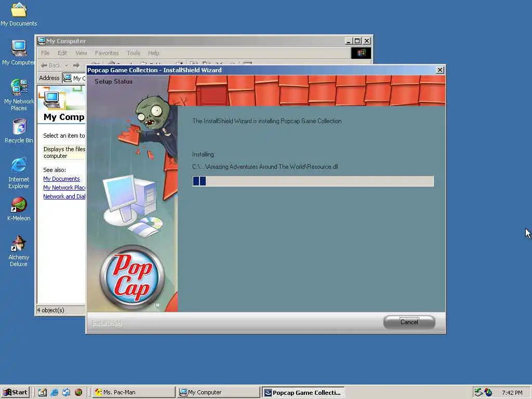Cancel the Popcap Game Collection installation
This screenshot has width=532, height=399.
tap(409, 322)
